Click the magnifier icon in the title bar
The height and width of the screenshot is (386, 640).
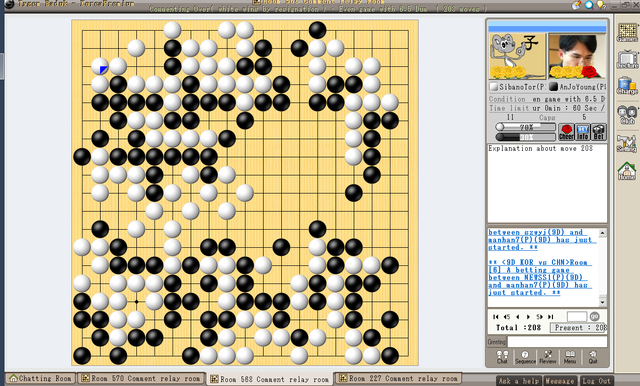589,5
